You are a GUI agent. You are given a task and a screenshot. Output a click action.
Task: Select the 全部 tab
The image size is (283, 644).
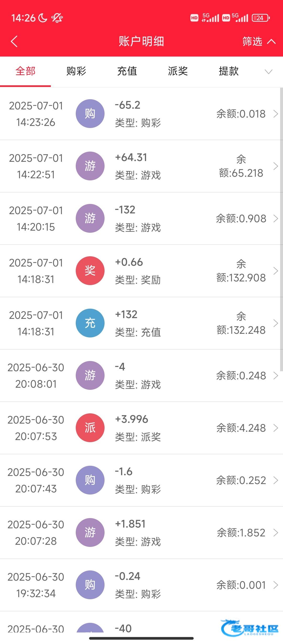click(25, 71)
